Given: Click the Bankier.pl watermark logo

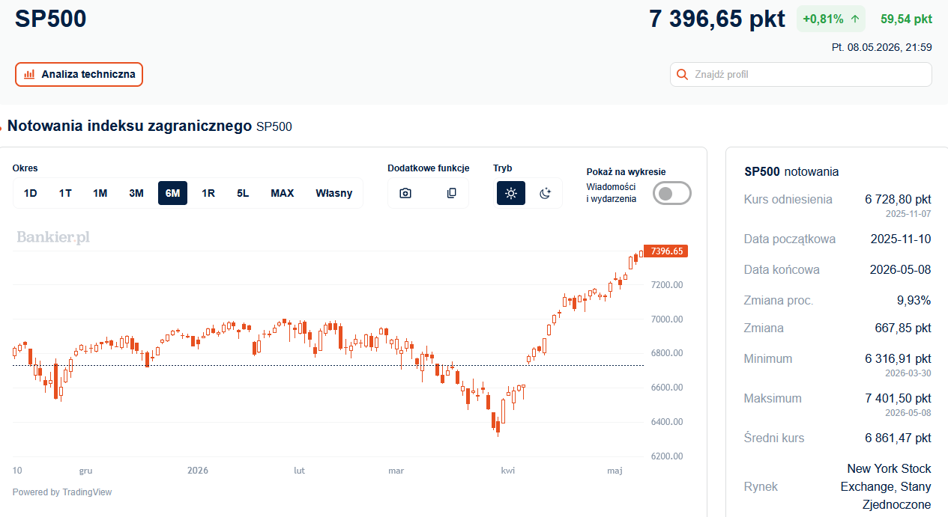Looking at the screenshot, I should (53, 237).
